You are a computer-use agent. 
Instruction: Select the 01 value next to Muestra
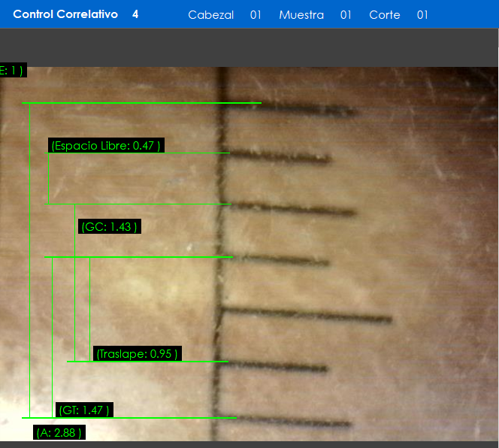346,15
